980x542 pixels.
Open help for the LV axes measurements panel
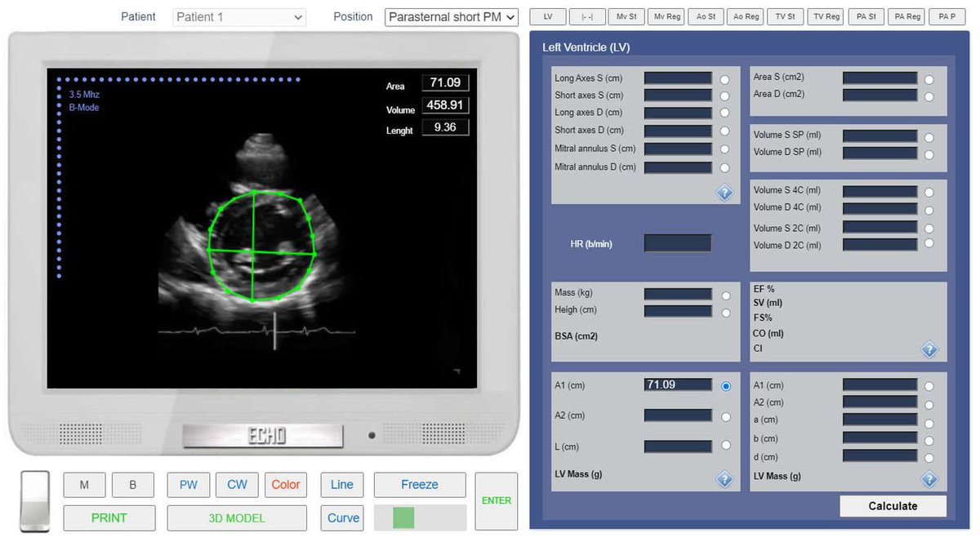724,193
